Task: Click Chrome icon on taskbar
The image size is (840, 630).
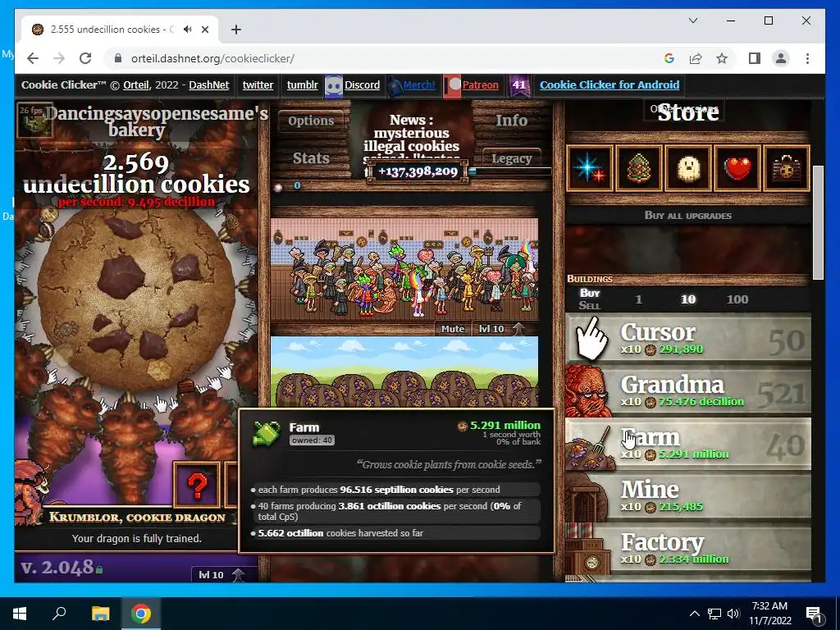Action: click(141, 614)
